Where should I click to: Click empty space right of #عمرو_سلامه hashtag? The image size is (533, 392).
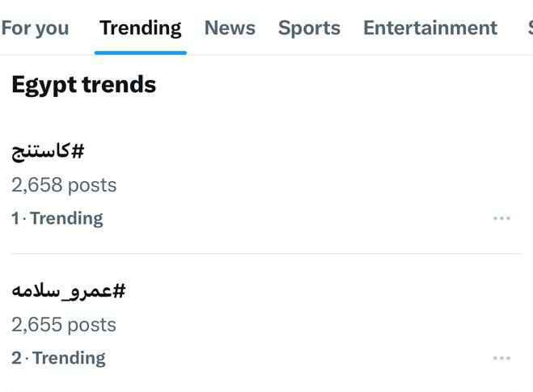[324, 290]
